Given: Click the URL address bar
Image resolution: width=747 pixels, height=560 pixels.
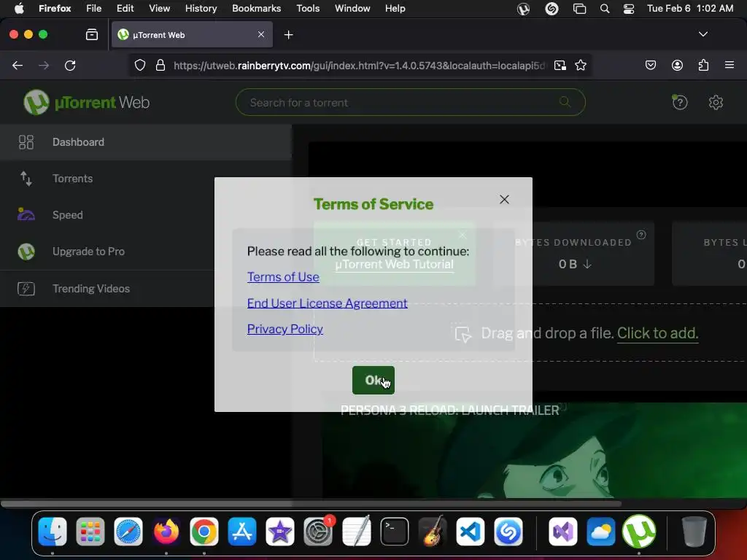Looking at the screenshot, I should pos(360,66).
